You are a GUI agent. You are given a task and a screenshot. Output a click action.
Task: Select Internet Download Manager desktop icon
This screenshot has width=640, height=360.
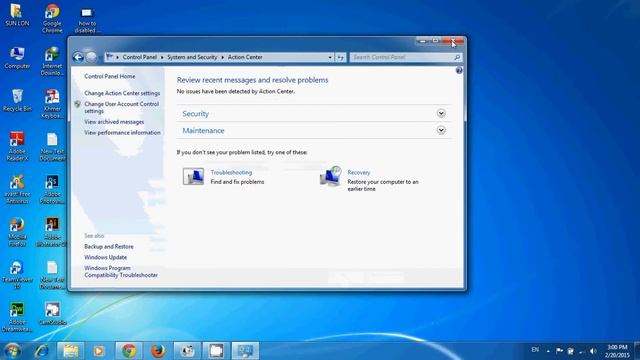tap(52, 61)
